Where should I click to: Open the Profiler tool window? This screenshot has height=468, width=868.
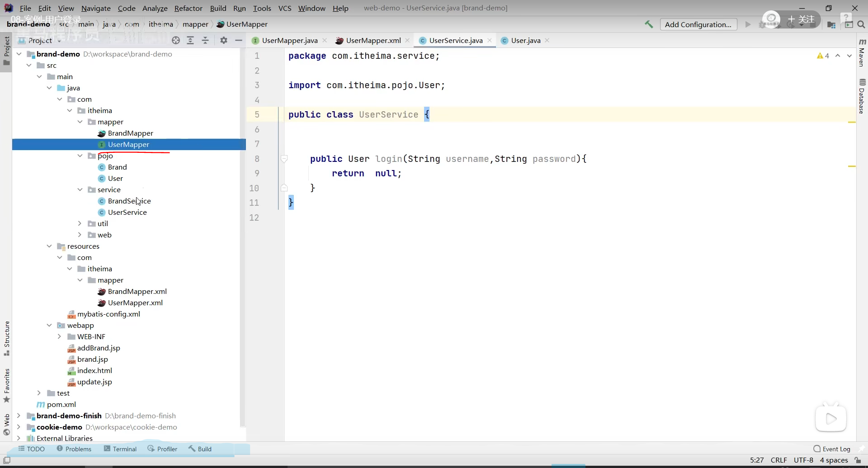(x=162, y=449)
